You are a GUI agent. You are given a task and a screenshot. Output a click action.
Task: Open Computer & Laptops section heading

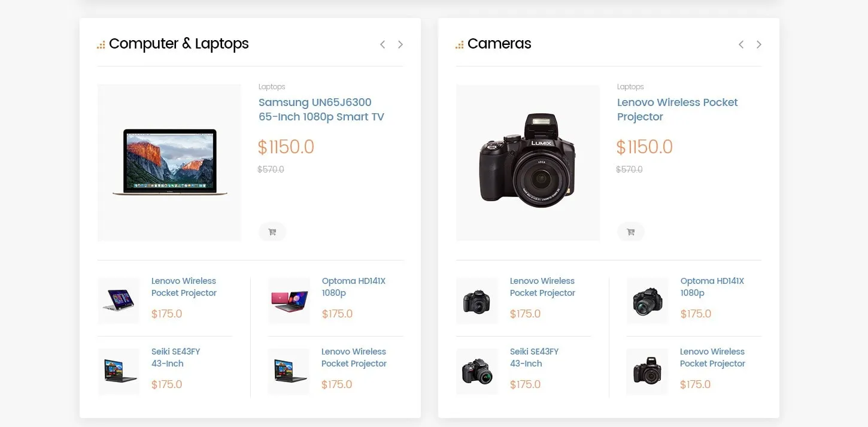(179, 44)
